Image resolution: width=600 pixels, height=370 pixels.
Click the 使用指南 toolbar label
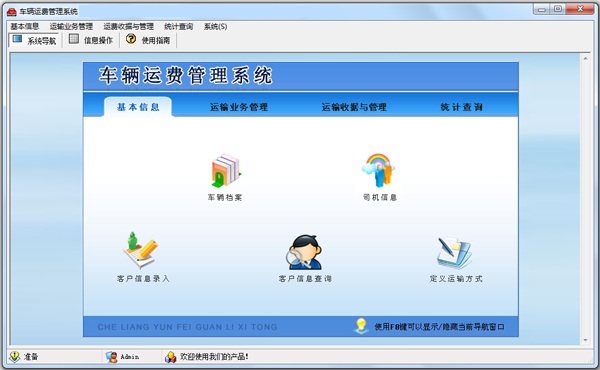tap(156, 40)
